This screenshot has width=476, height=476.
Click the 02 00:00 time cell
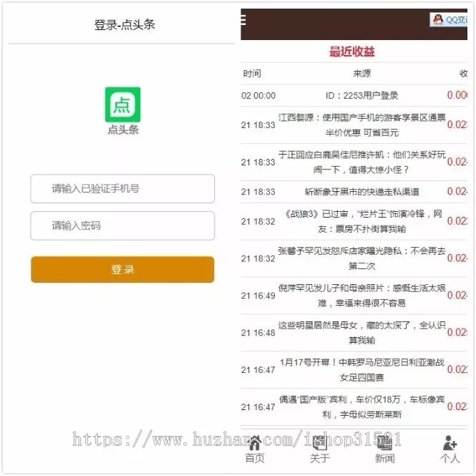coord(258,96)
